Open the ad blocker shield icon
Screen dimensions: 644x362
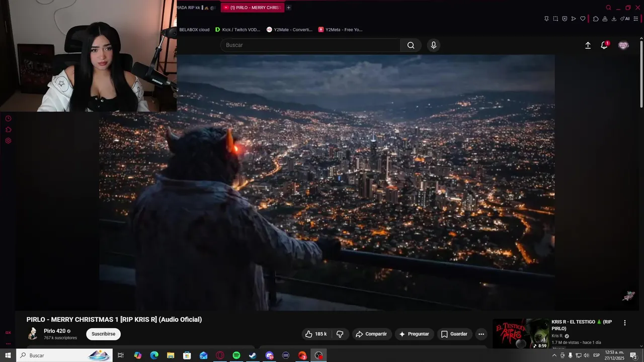point(565,19)
